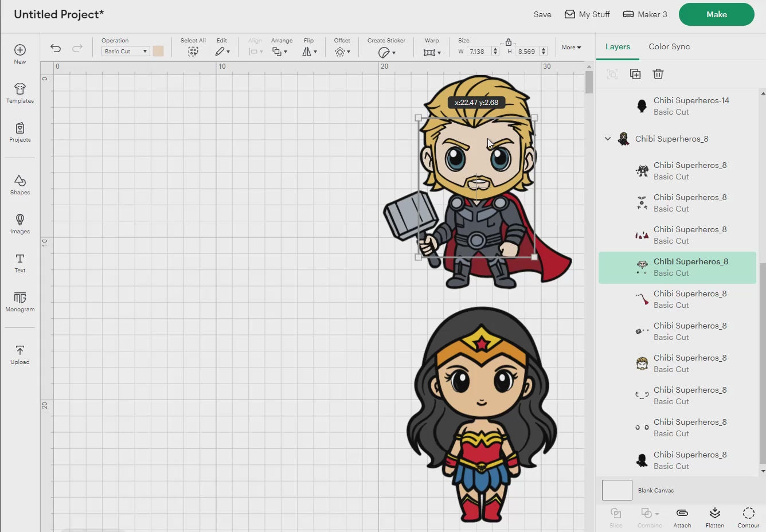Image resolution: width=766 pixels, height=532 pixels.
Task: Click the Height size field
Action: tap(527, 51)
